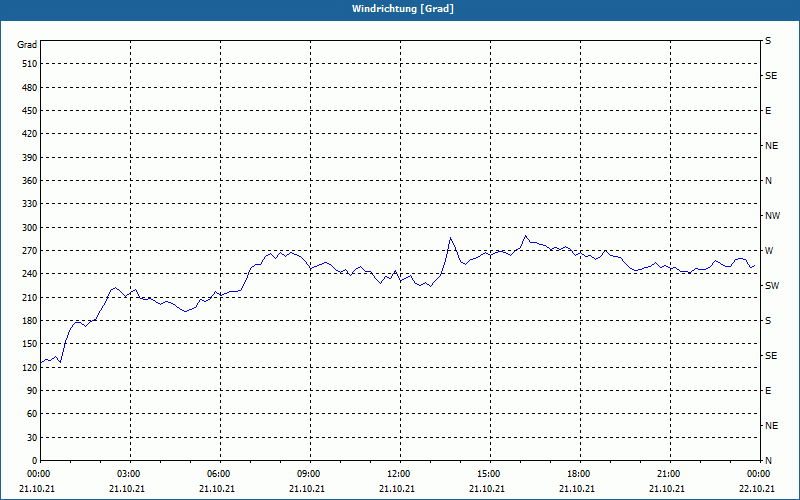
Task: Click the 03:00 time label
Action: point(129,474)
